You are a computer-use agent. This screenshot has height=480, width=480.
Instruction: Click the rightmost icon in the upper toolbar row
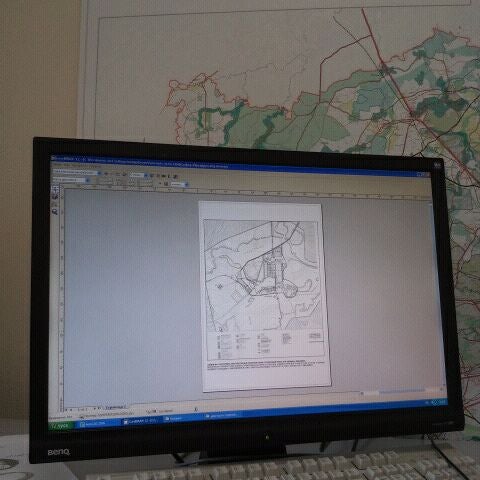(175, 176)
